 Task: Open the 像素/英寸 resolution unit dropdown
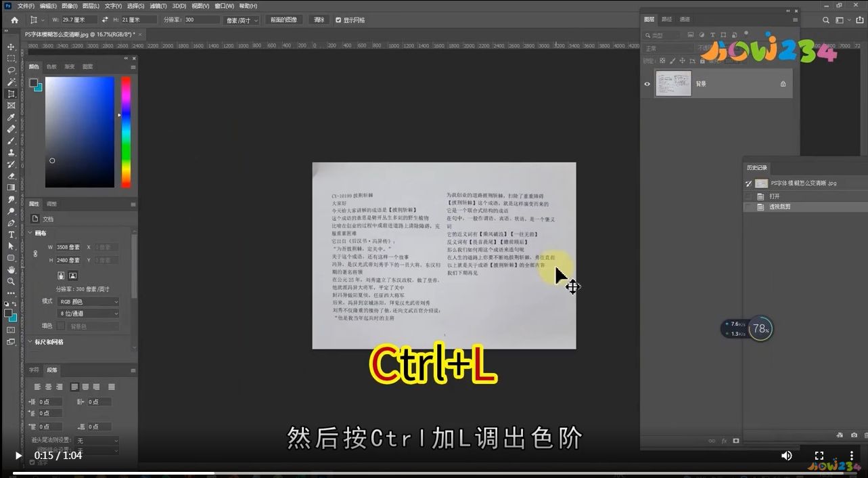(241, 20)
